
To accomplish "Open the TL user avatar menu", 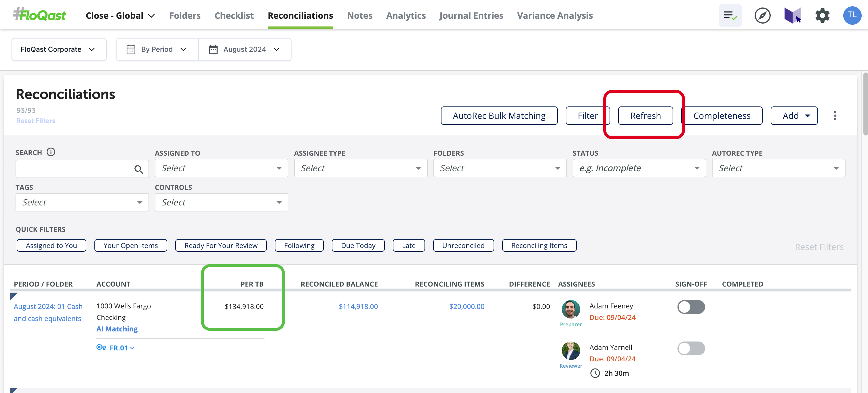I will 852,16.
